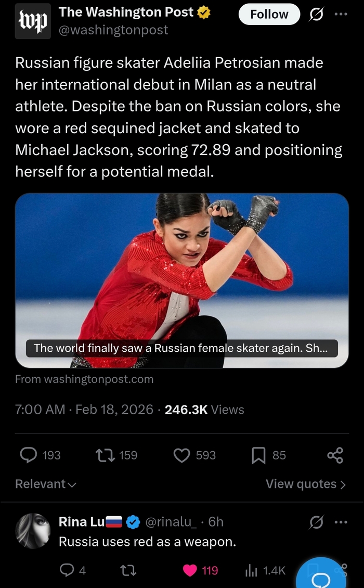The width and height of the screenshot is (364, 588).
Task: Click the View quotes link
Action: tap(306, 484)
